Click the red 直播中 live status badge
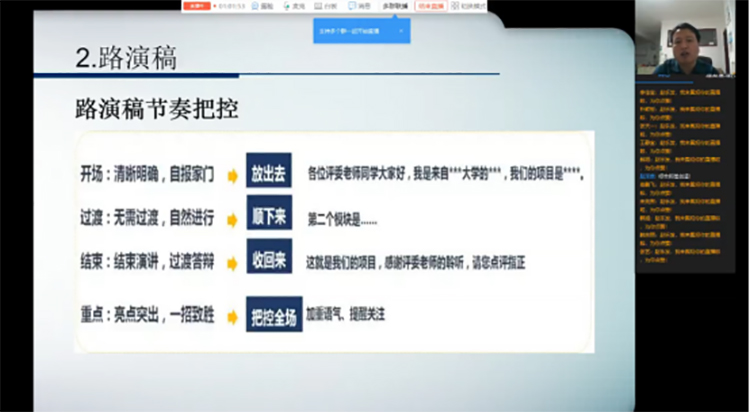Image resolution: width=750 pixels, height=412 pixels. tap(197, 5)
